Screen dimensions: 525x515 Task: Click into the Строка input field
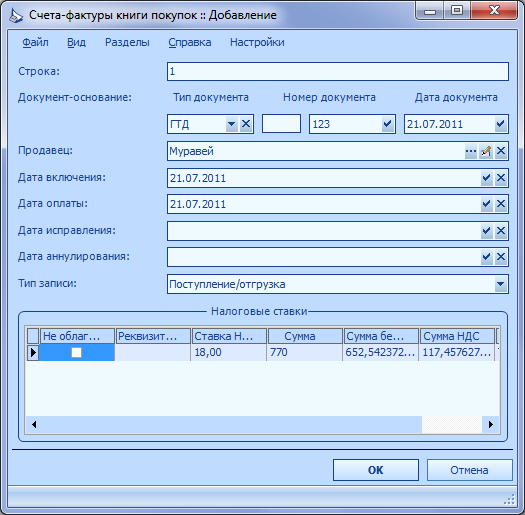338,71
